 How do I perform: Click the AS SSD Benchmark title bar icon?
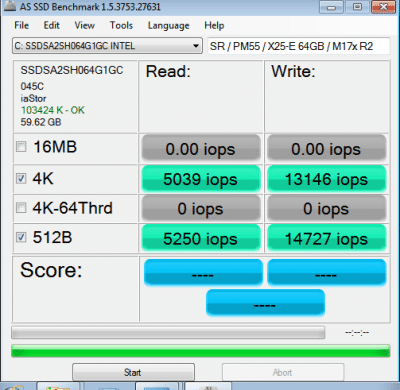pos(10,6)
